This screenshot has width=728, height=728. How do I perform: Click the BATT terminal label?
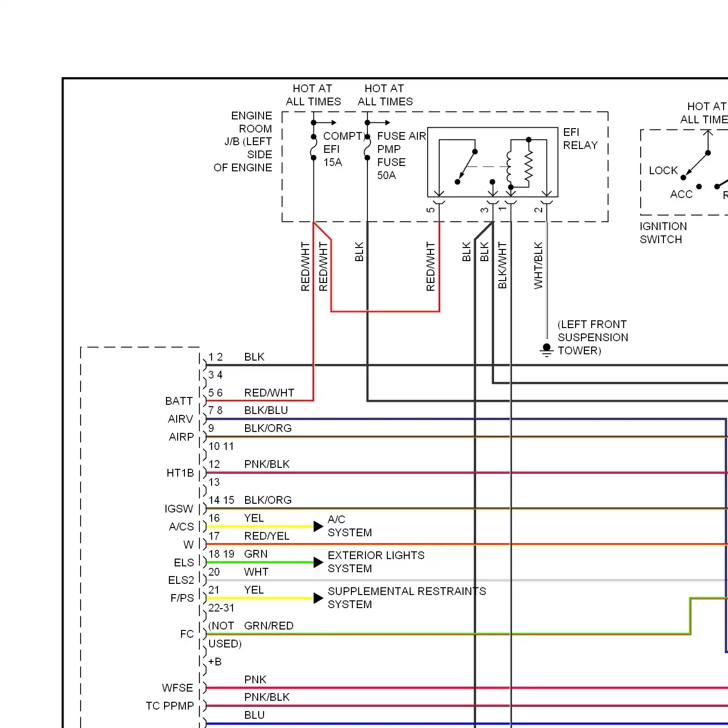click(x=179, y=401)
